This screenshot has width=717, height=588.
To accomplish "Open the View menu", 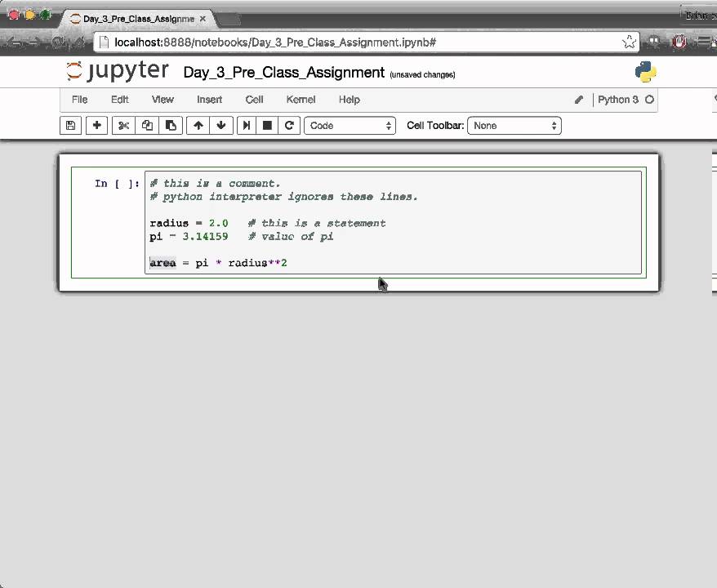I will (x=163, y=100).
